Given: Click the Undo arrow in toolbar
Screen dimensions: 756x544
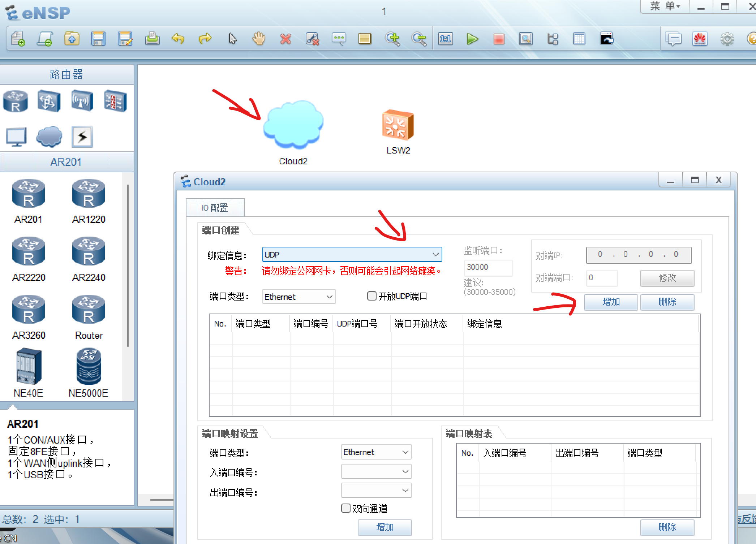Looking at the screenshot, I should point(178,39).
